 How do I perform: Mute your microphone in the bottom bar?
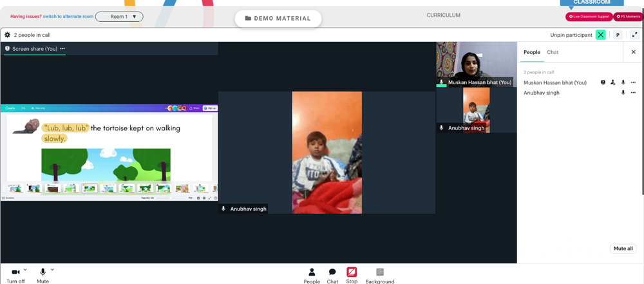click(43, 275)
